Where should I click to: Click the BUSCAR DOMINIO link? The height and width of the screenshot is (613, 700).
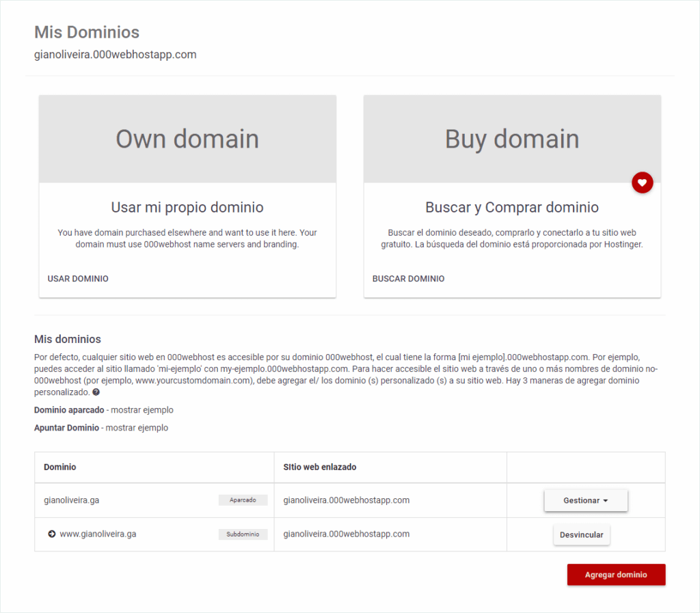[409, 279]
